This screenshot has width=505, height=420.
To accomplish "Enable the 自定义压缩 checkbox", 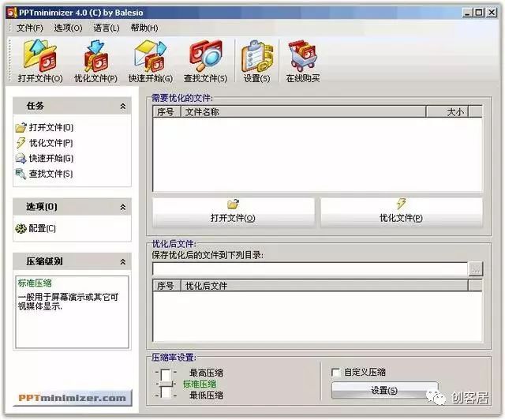I will (335, 373).
